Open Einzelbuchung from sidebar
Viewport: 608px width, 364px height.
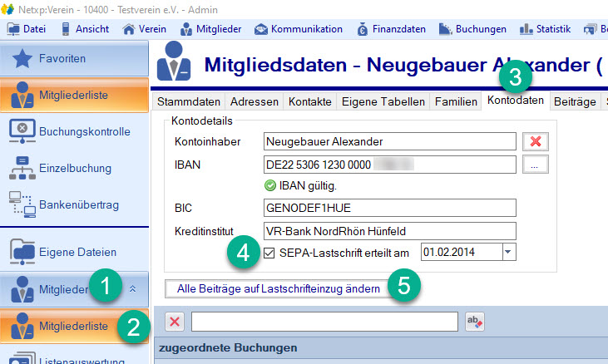point(75,168)
